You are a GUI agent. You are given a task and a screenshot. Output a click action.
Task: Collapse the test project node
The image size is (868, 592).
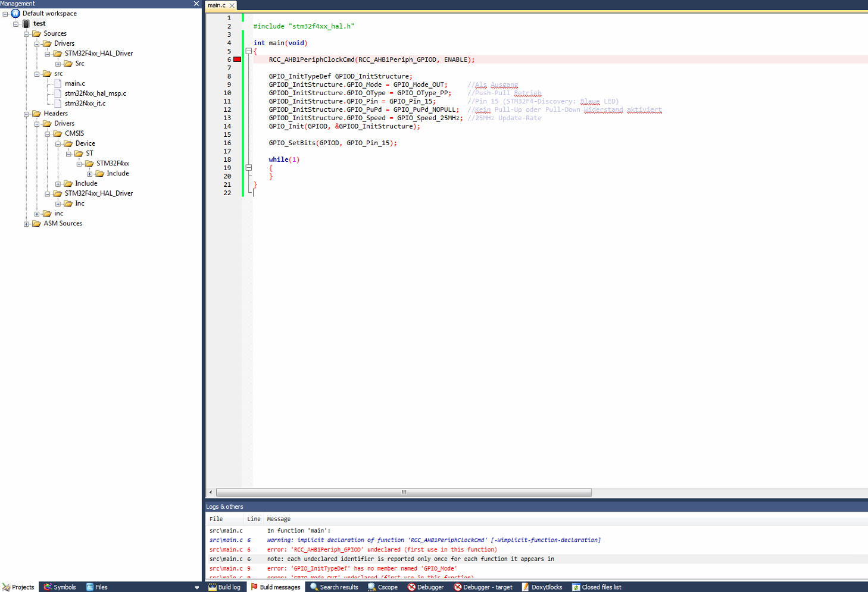click(x=15, y=24)
